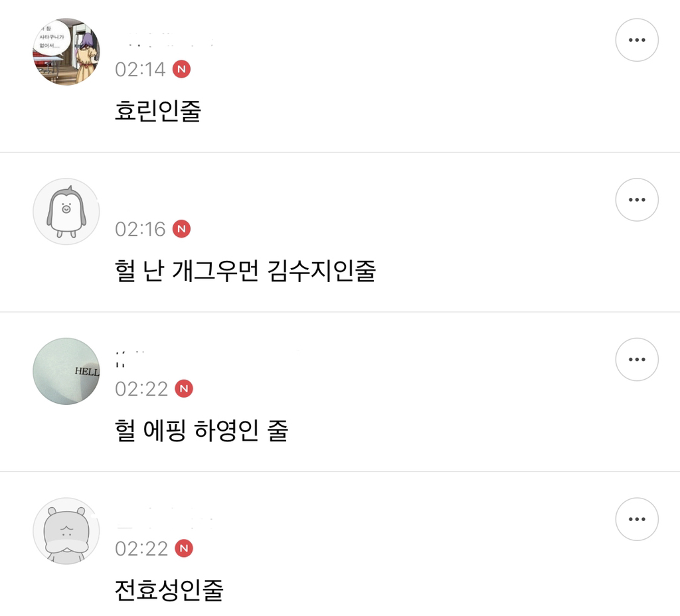Image resolution: width=680 pixels, height=616 pixels.
Task: Show the ellipsis menu for 전효성인줄 comment
Action: tap(636, 519)
